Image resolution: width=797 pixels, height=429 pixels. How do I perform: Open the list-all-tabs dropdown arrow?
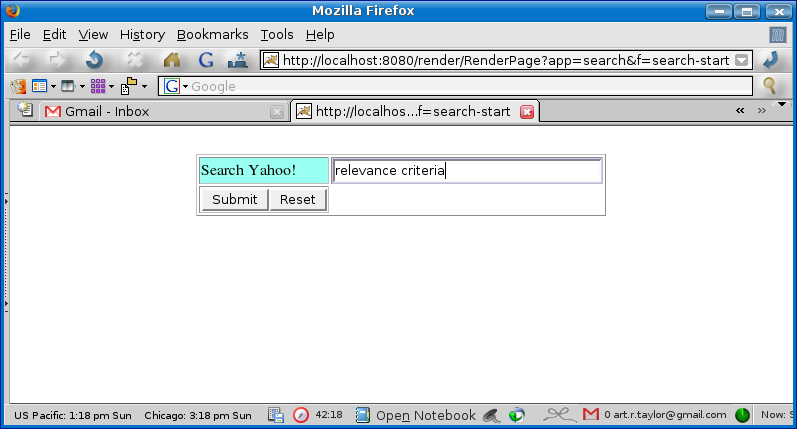[x=782, y=104]
